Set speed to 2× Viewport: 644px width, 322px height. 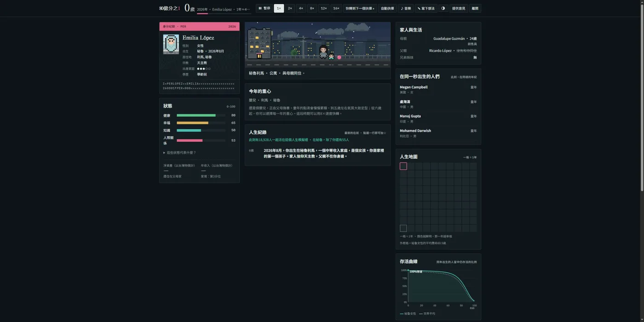pyautogui.click(x=290, y=8)
